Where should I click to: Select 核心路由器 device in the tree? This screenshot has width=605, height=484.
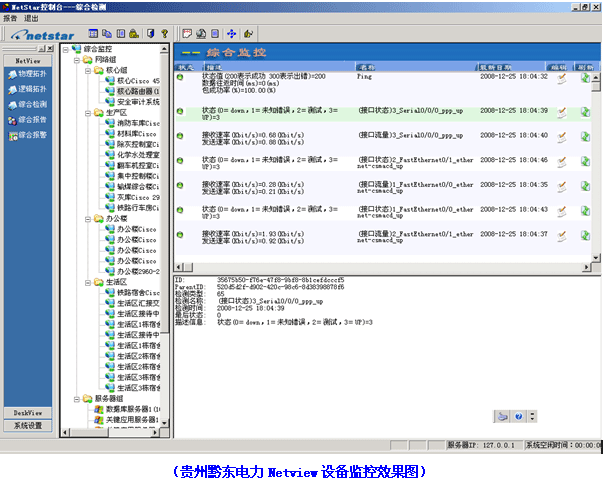137,91
